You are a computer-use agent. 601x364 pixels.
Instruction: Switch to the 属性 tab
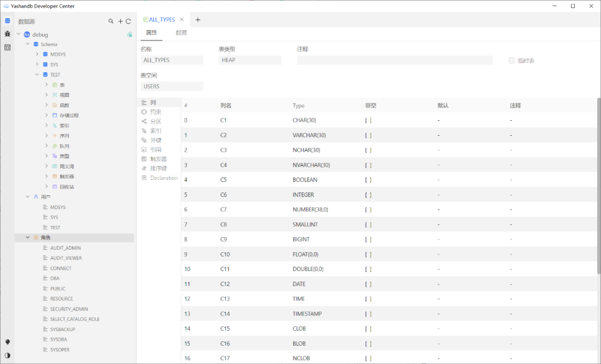[x=151, y=33]
